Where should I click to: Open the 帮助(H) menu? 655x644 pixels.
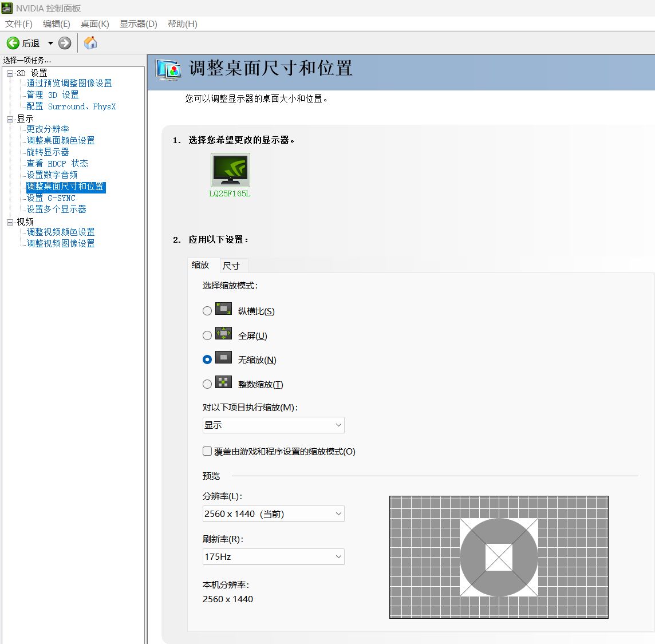point(183,24)
